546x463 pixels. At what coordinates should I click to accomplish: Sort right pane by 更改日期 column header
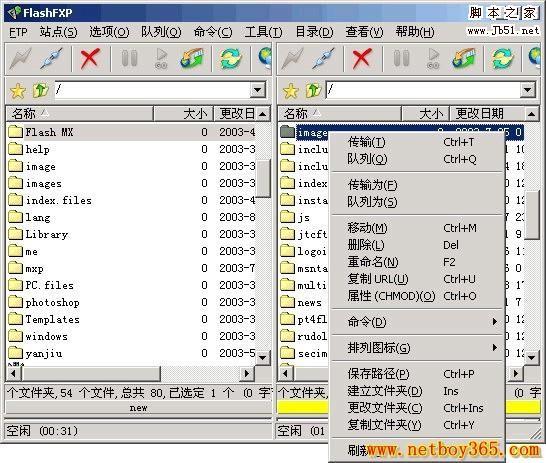[488, 113]
